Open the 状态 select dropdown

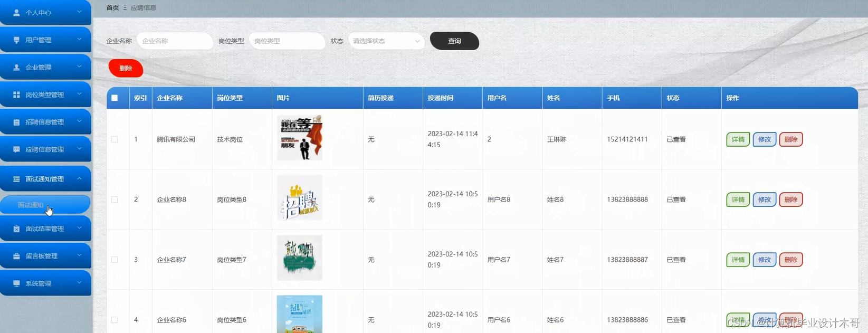click(x=386, y=41)
